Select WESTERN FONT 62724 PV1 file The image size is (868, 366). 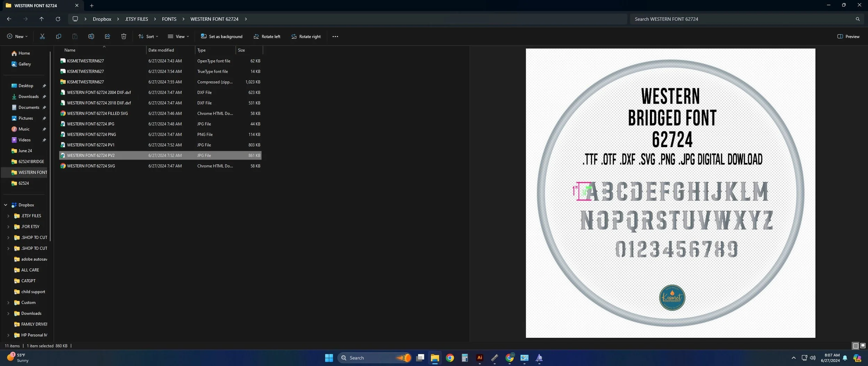(160, 145)
